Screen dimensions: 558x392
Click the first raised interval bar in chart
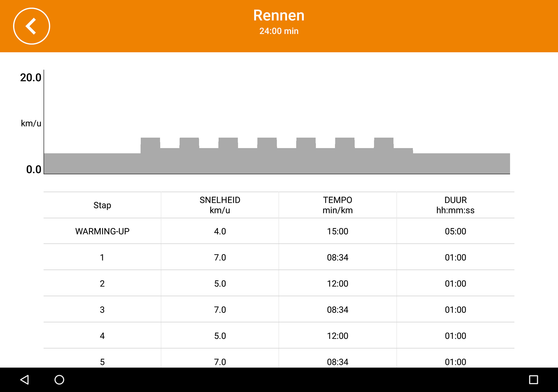150,156
